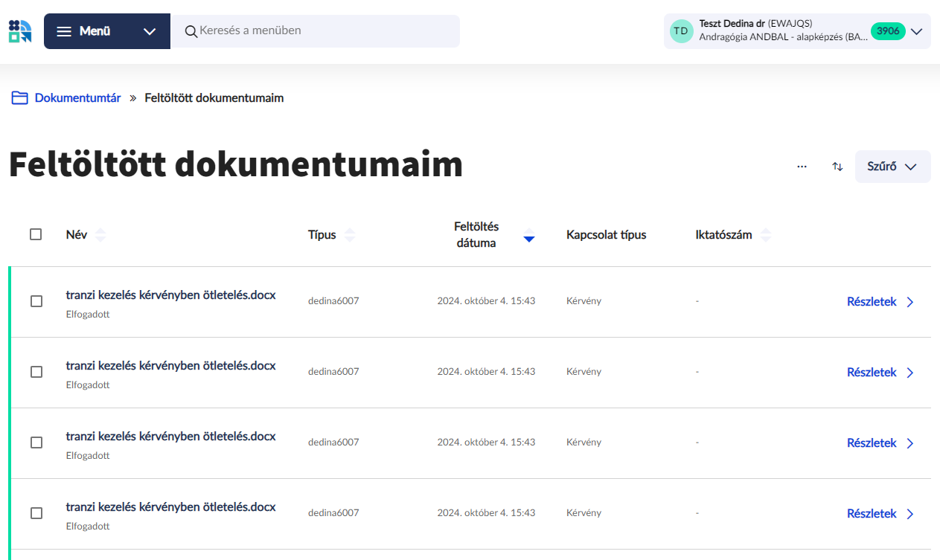Screen dimensions: 940x560
Task: Toggle the select-all checkbox in table header
Action: [x=36, y=234]
